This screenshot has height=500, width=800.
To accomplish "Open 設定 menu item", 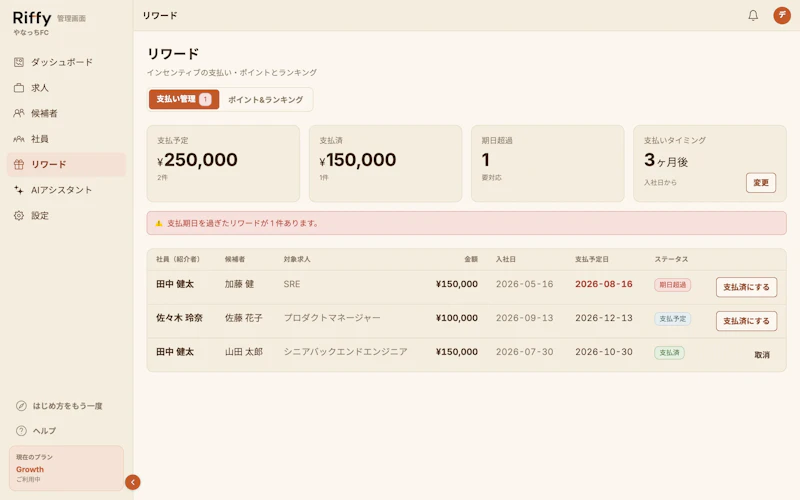I will pyautogui.click(x=66, y=215).
